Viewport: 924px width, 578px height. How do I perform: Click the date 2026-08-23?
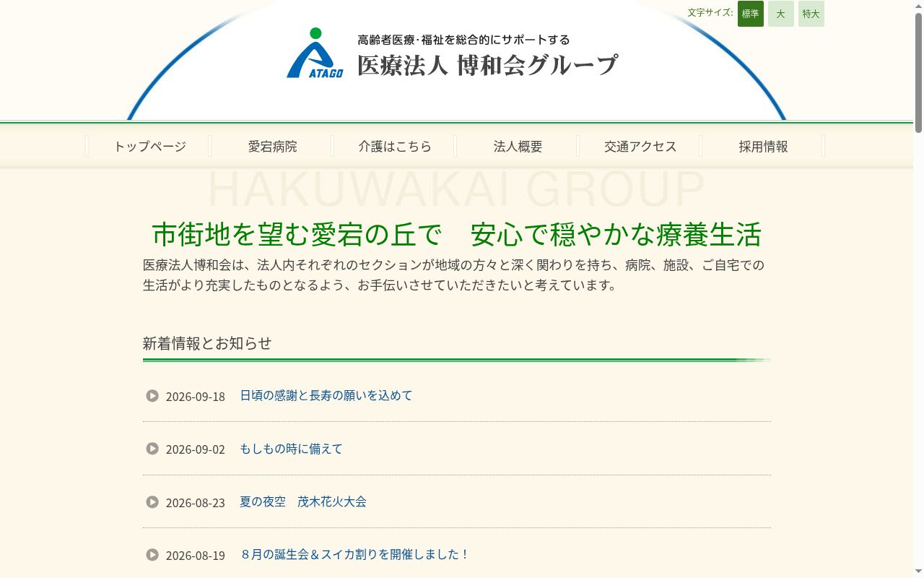(196, 503)
